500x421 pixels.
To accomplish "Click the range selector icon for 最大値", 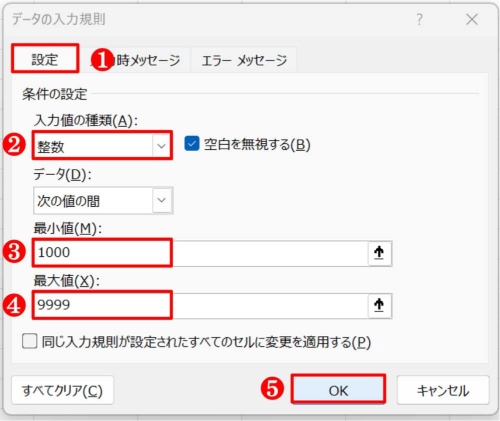I will tap(379, 305).
